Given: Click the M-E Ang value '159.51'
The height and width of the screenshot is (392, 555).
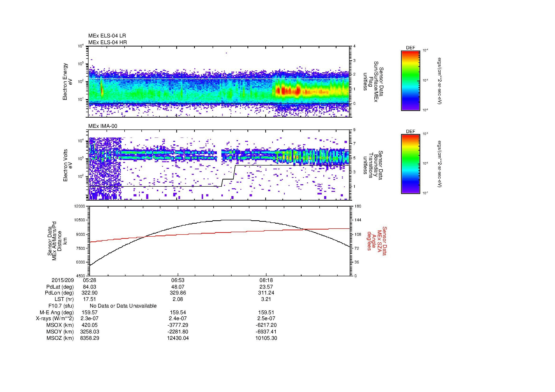Looking at the screenshot, I should [266, 312].
